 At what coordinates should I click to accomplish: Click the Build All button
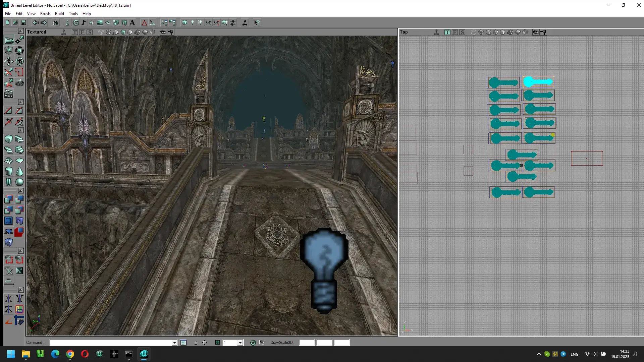tap(225, 22)
